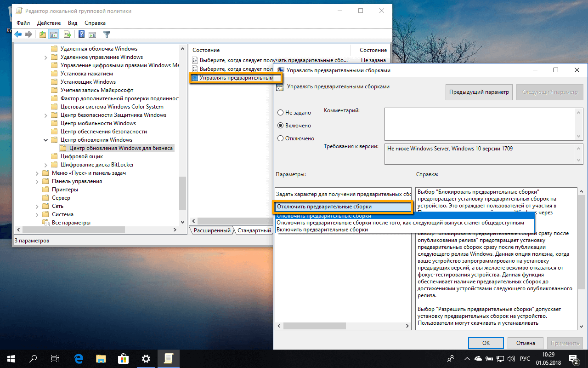Click the help text vertical scrollbar
Viewport: 588px width, 368px height.
[x=581, y=259]
